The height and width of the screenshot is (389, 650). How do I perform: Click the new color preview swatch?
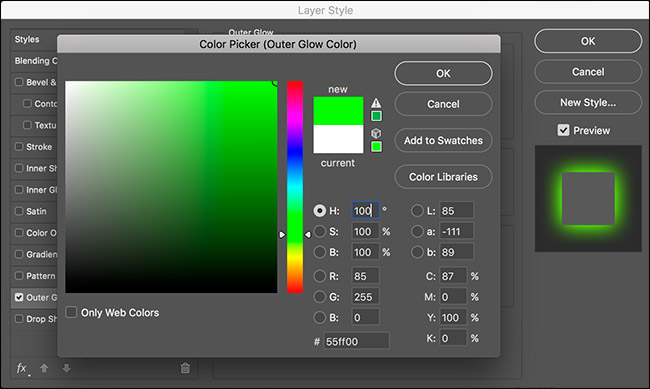point(338,111)
